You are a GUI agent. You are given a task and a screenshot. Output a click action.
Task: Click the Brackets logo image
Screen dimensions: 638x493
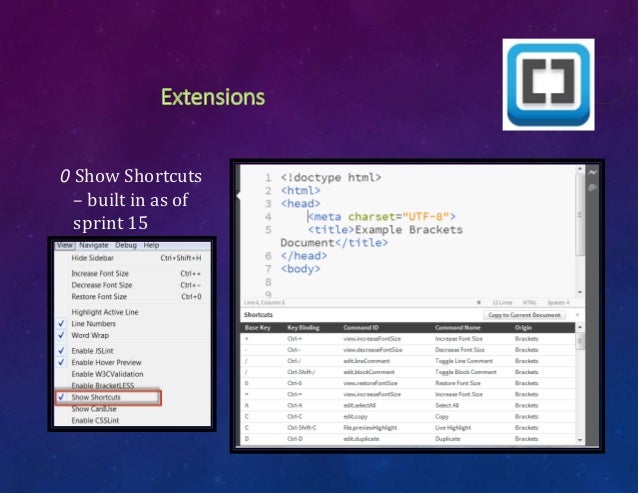tap(548, 85)
